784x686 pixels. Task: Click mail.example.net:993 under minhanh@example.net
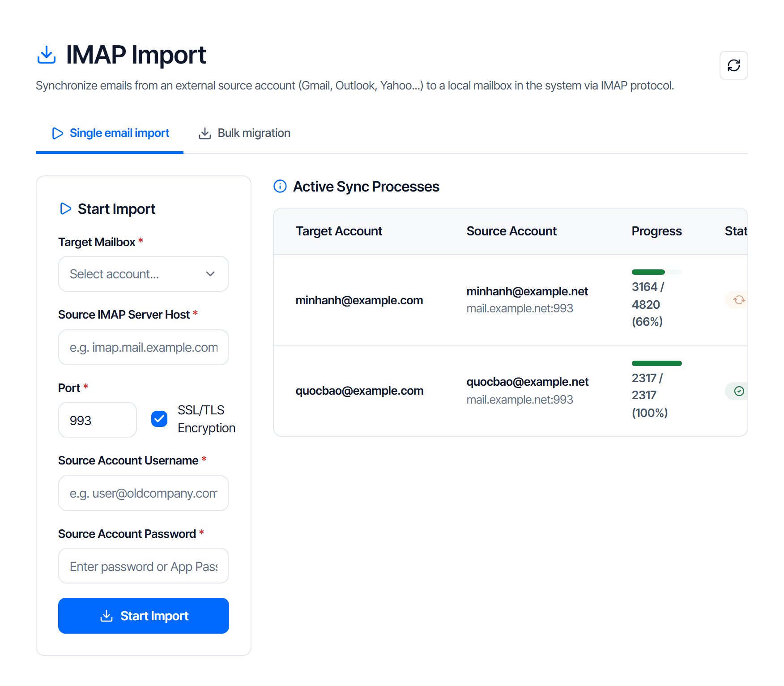520,308
